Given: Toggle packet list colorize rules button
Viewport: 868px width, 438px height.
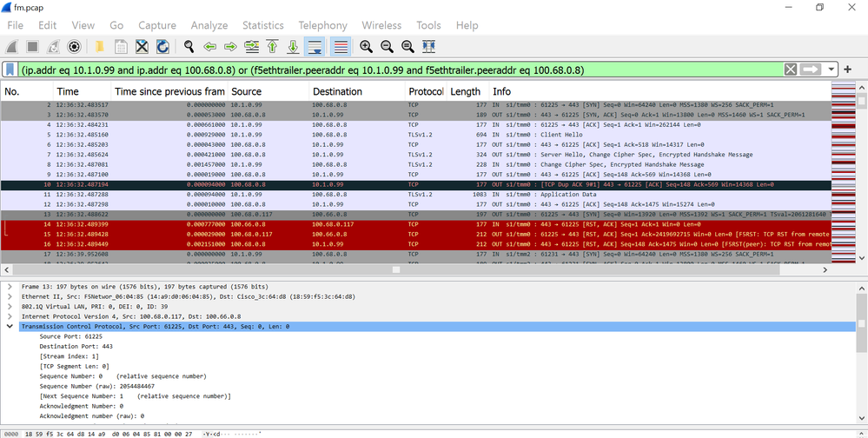Looking at the screenshot, I should point(340,47).
